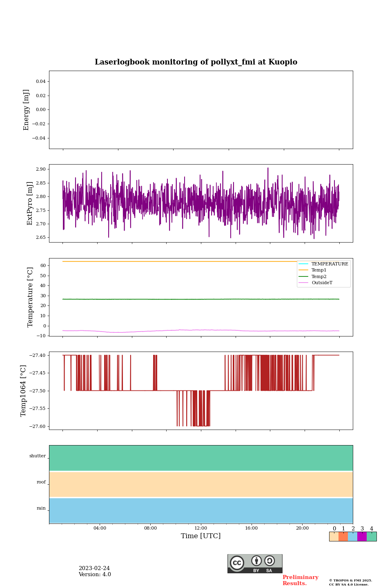Click the Laserlogbook monitoring plot title
The height and width of the screenshot is (588, 392).
(x=196, y=62)
